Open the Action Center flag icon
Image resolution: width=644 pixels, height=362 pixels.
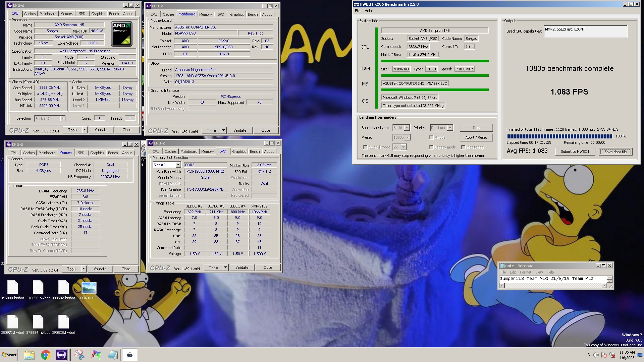click(604, 355)
